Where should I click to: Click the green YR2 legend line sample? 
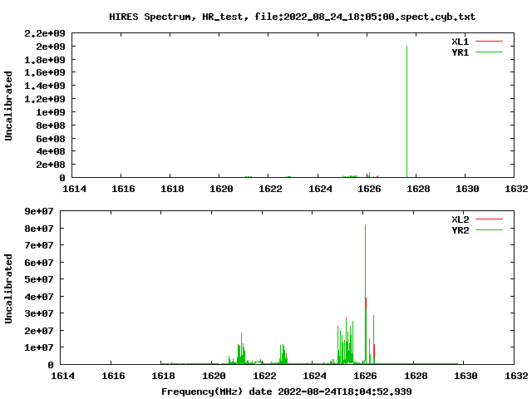(x=489, y=230)
